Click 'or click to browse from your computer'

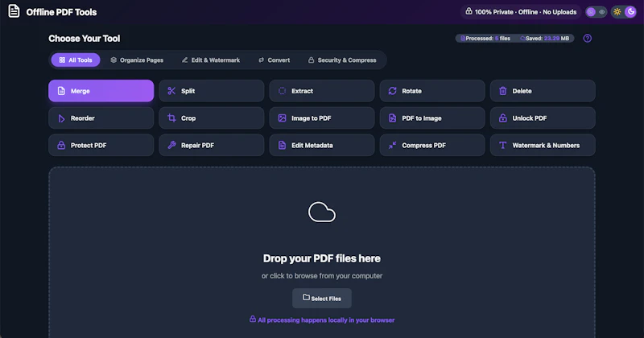[322, 276]
